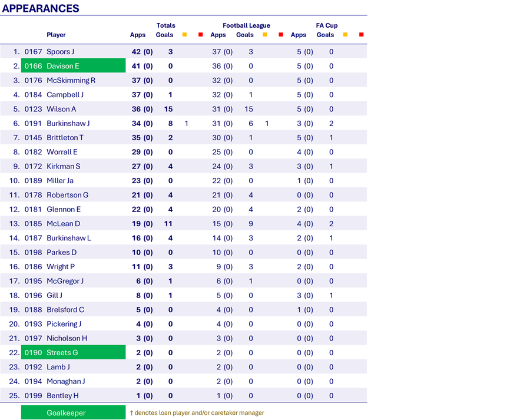Select player name Pickering J
The image size is (530, 420).
coord(64,324)
